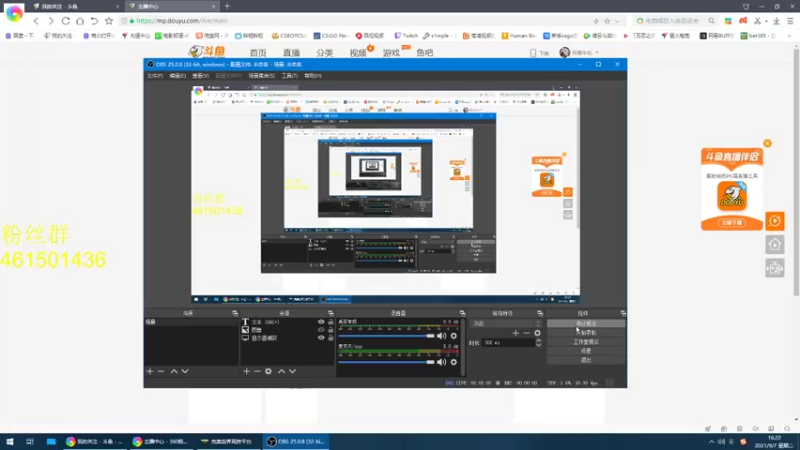Open the 淡出 transition type dropdown

click(x=506, y=323)
